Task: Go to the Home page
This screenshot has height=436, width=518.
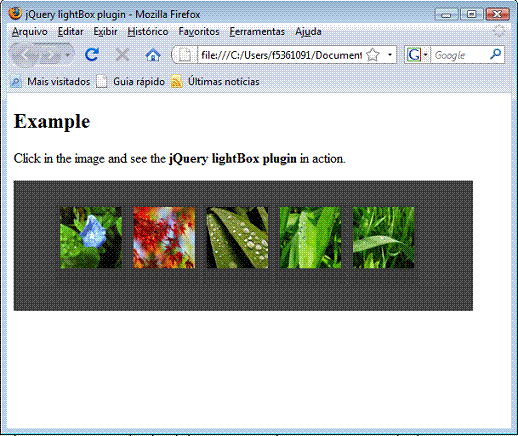Action: click(153, 55)
